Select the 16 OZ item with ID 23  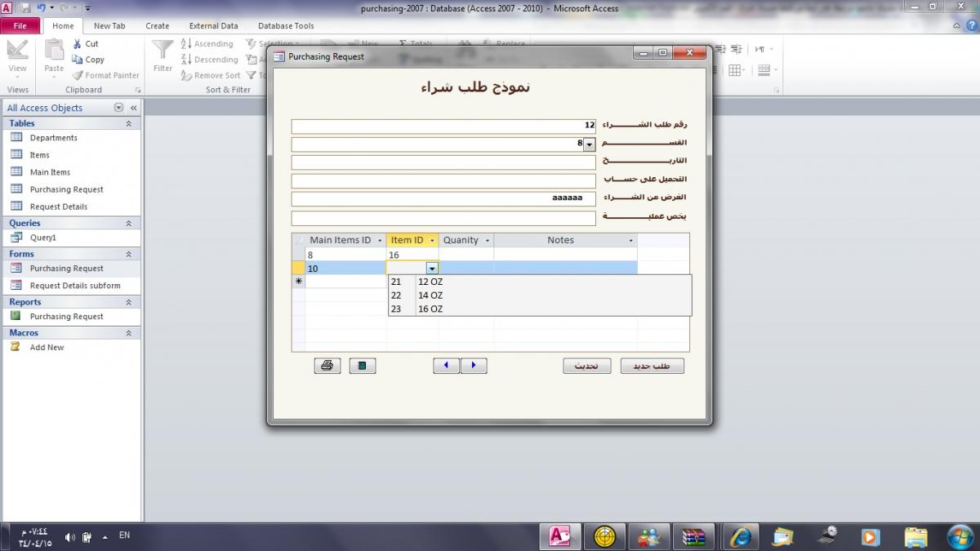[540, 309]
